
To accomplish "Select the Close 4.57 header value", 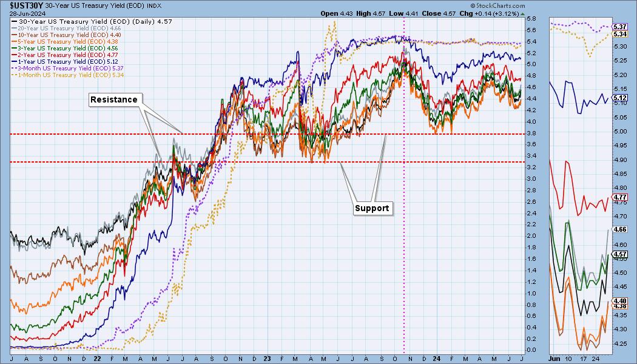I will tap(439, 13).
